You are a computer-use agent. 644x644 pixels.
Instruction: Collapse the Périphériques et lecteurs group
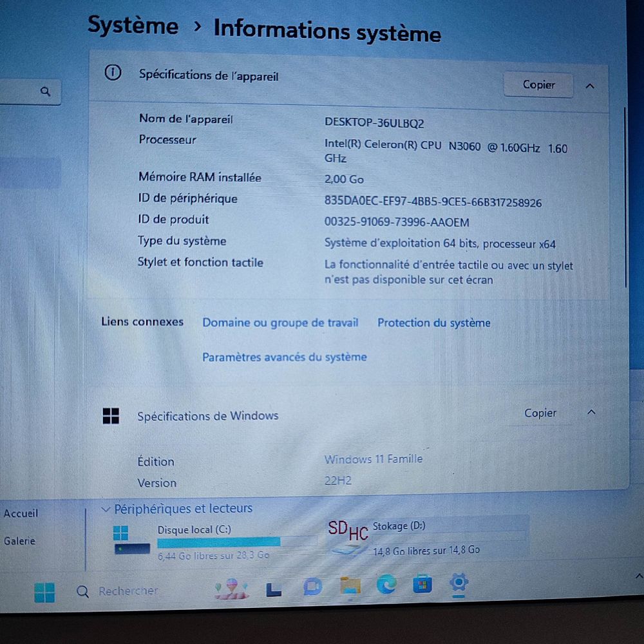pos(106,509)
